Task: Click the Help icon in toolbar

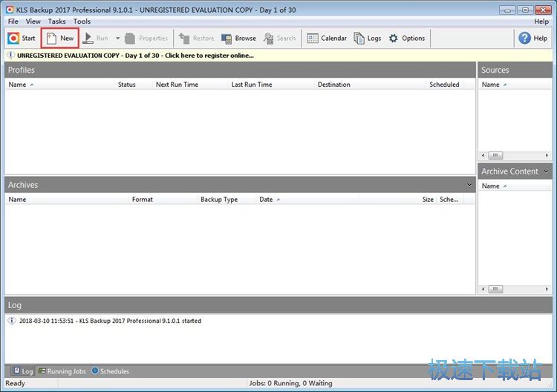Action: (533, 39)
